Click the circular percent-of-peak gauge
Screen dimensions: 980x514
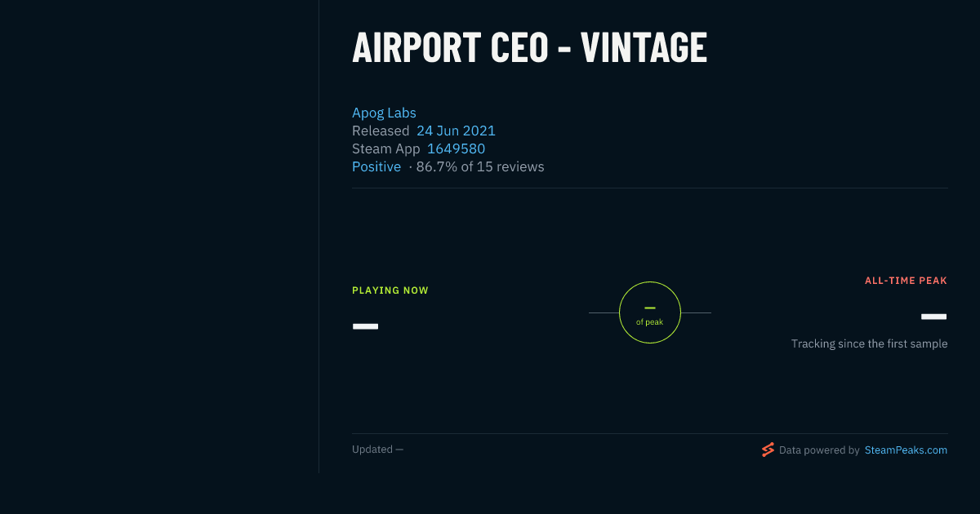point(650,312)
